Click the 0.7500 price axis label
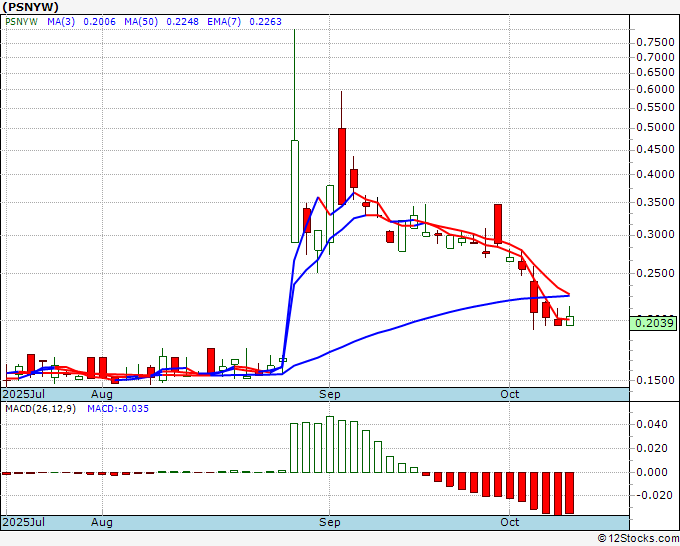Image resolution: width=680 pixels, height=546 pixels. (655, 42)
